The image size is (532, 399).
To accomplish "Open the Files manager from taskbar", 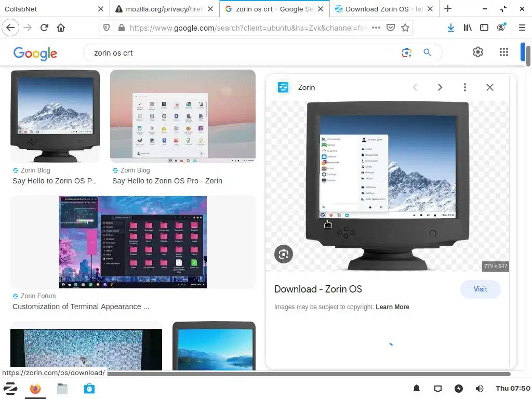I will click(x=62, y=389).
